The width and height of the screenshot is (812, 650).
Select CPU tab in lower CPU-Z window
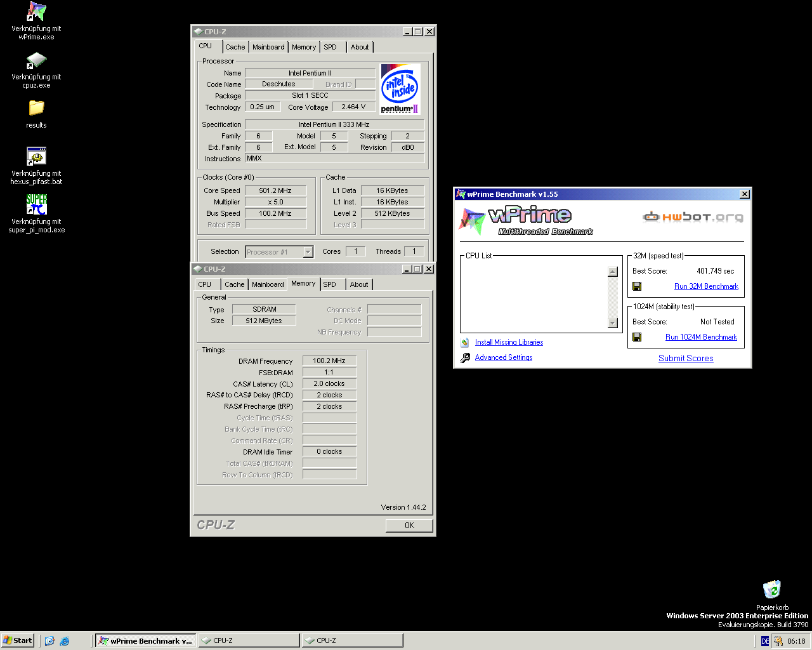tap(205, 284)
